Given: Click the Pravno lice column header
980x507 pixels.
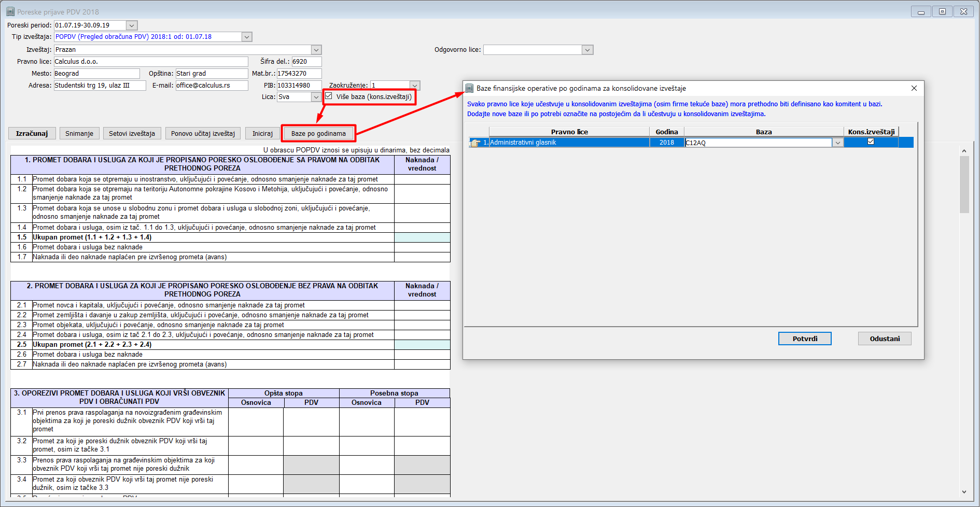Looking at the screenshot, I should 569,132.
